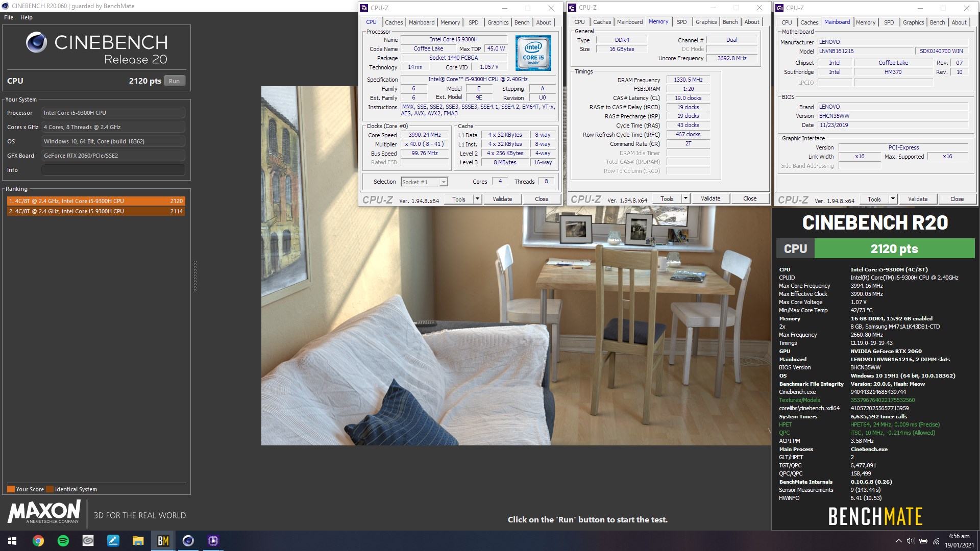Open About tab in third CPU-Z window
This screenshot has width=980, height=551.
click(959, 22)
